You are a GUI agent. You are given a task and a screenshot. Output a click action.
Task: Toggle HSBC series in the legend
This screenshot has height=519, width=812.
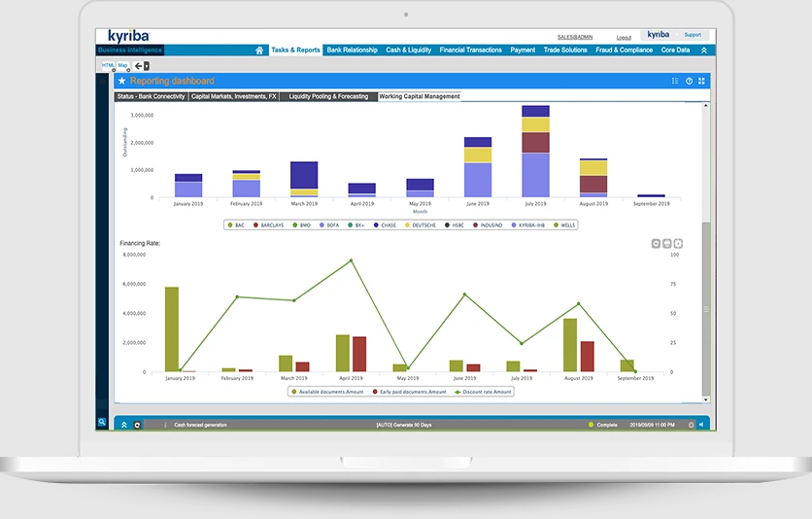point(455,225)
